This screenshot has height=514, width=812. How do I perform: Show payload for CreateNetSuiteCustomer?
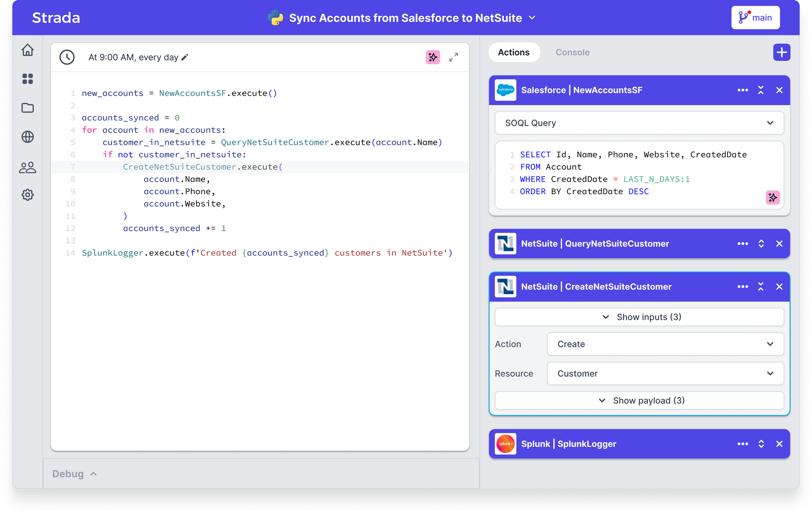tap(639, 400)
